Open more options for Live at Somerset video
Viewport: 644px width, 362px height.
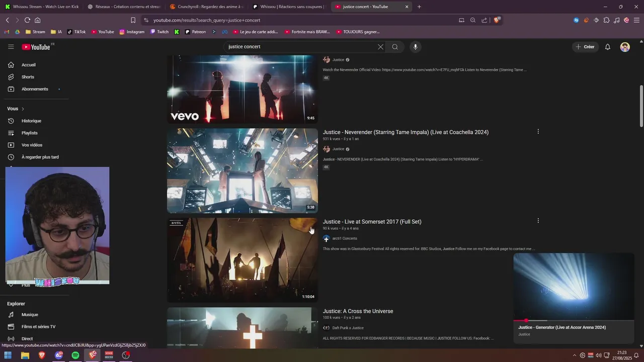pos(538,221)
